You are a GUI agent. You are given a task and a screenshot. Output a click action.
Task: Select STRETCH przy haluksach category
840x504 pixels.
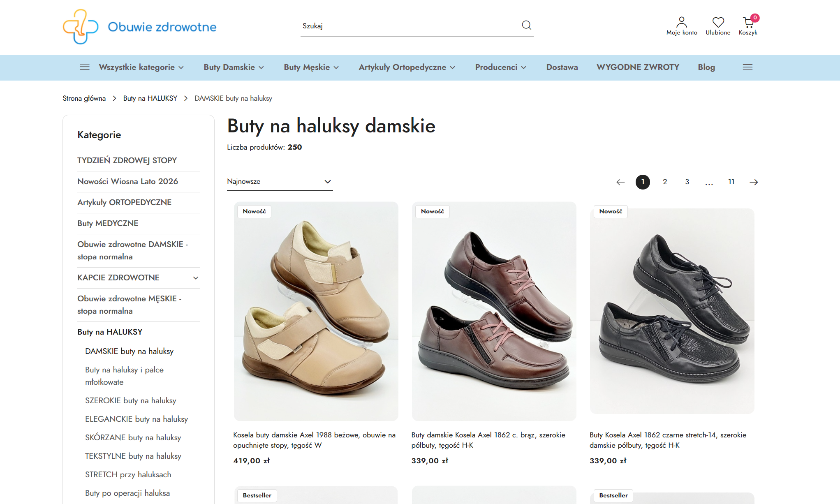point(128,474)
